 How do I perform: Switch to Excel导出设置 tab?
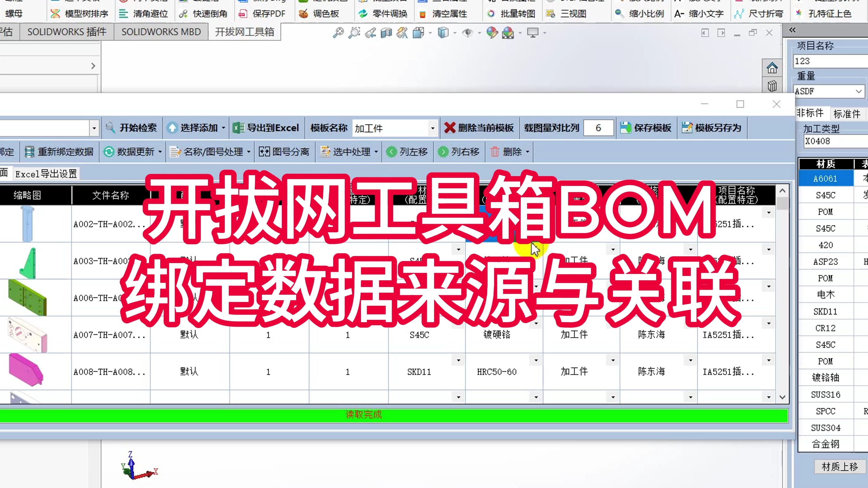46,174
